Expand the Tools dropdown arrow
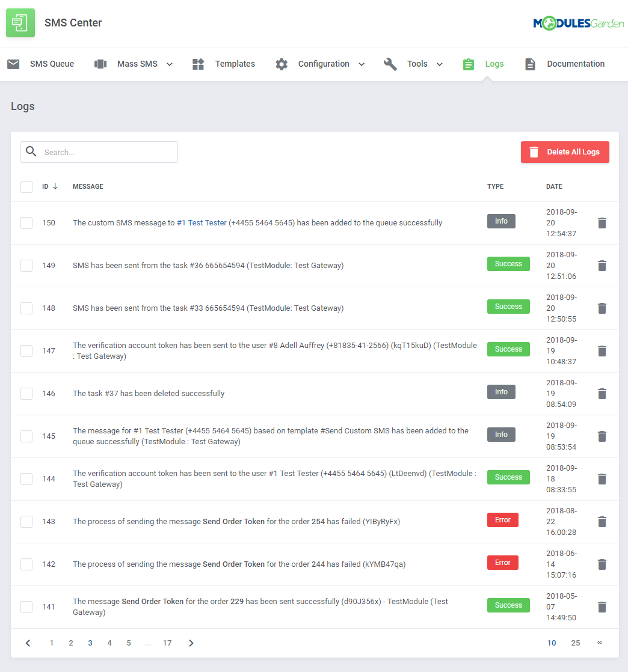Image resolution: width=628 pixels, height=672 pixels. point(440,64)
